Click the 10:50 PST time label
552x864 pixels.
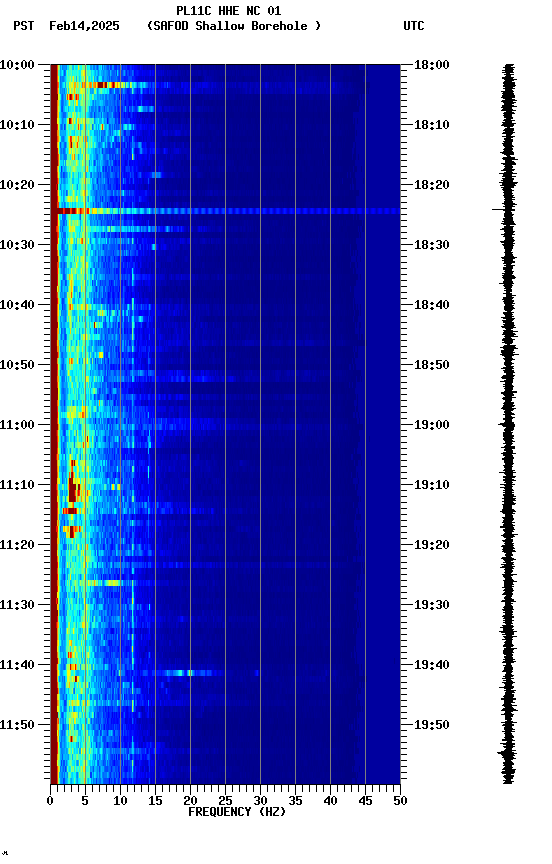[x=17, y=365]
